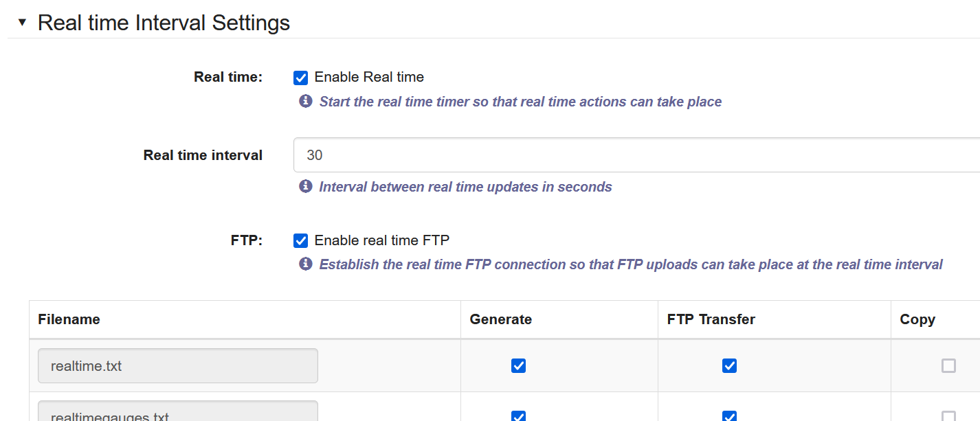Screen dimensions: 980x421
Task: Toggle Generate checkbox for realtime.txt
Action: pyautogui.click(x=518, y=366)
